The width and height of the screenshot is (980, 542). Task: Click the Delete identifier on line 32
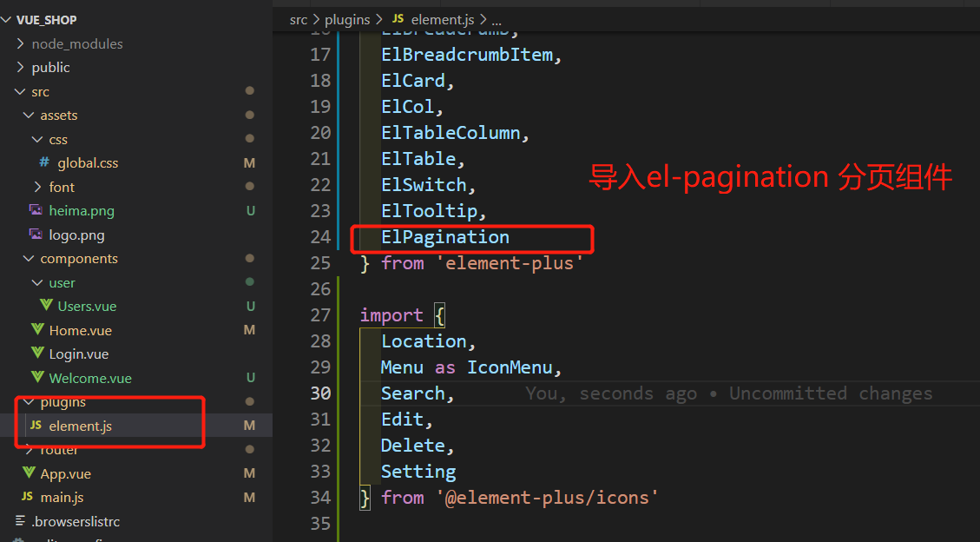(413, 446)
